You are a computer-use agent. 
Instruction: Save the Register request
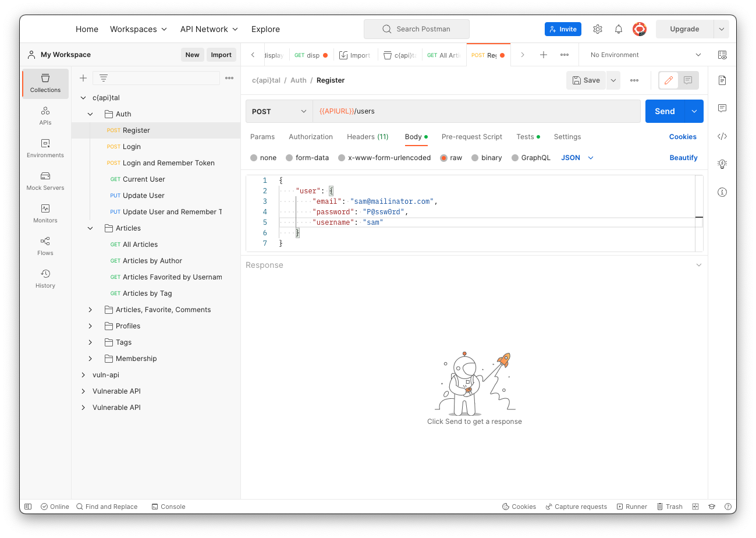pos(586,80)
